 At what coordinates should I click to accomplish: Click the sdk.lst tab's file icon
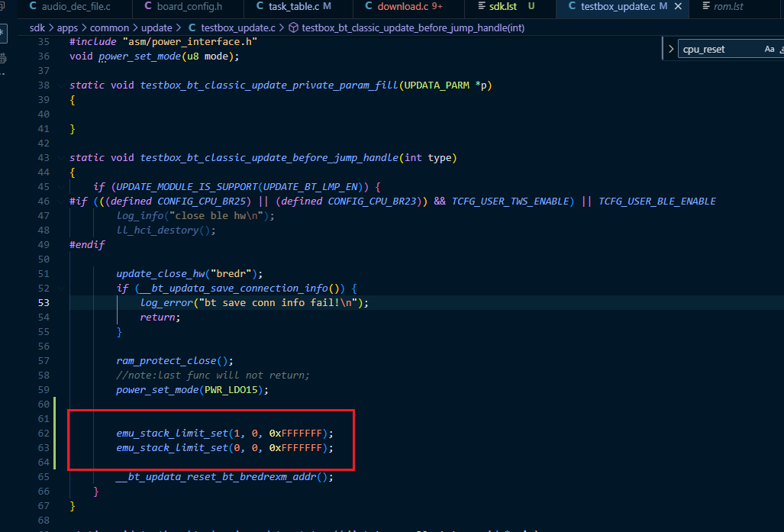tap(482, 6)
